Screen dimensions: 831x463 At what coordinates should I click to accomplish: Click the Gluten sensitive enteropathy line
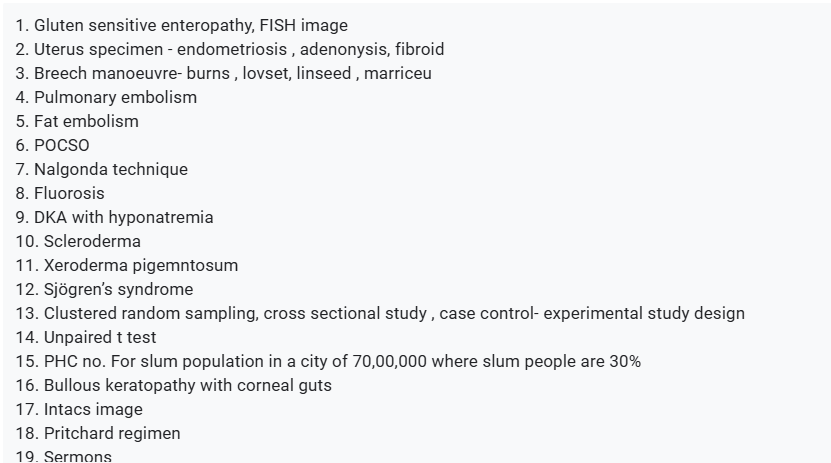(x=181, y=25)
